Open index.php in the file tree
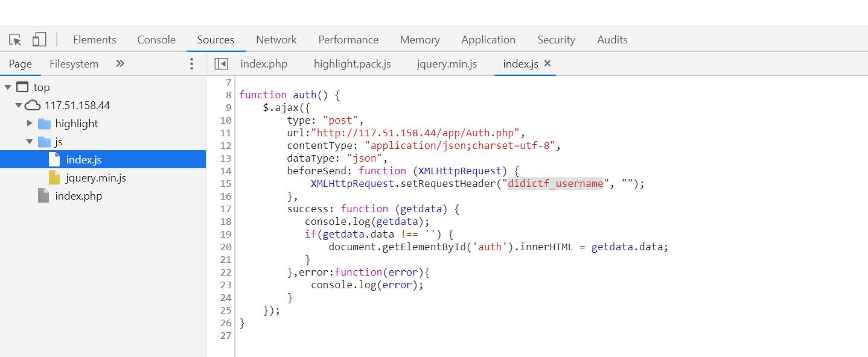The height and width of the screenshot is (357, 868). coord(78,196)
